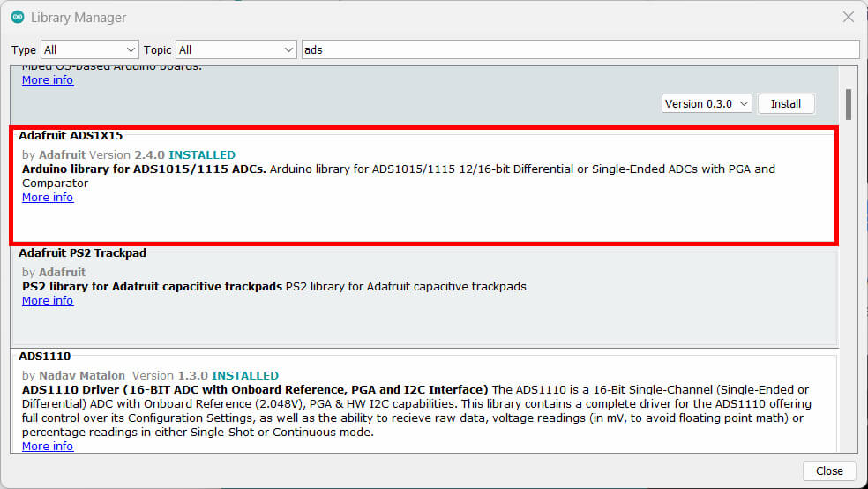Open More info link above Adafruit ADS1X15
This screenshot has height=489, width=868.
coord(48,79)
